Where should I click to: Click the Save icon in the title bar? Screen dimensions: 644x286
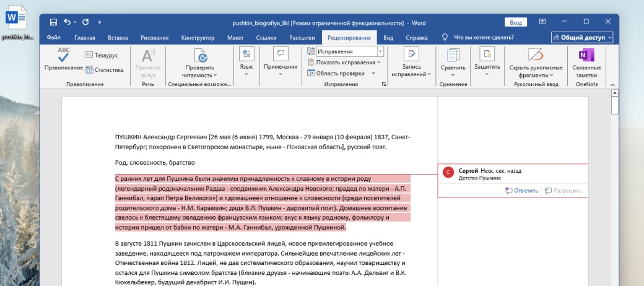tap(53, 22)
